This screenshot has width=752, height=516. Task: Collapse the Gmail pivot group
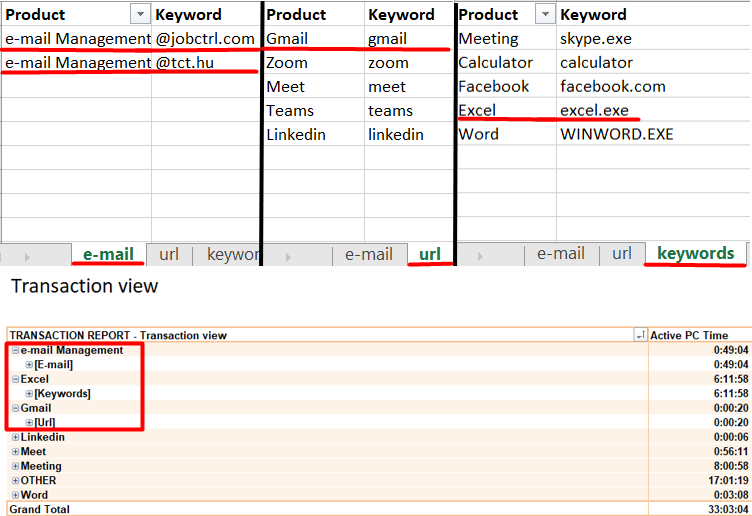pyautogui.click(x=15, y=409)
